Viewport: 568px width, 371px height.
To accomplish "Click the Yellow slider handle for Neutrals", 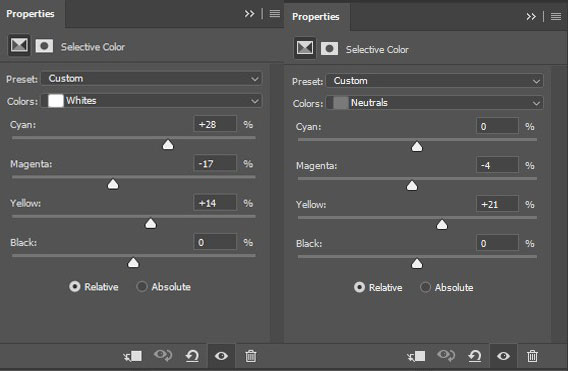I will point(442,225).
